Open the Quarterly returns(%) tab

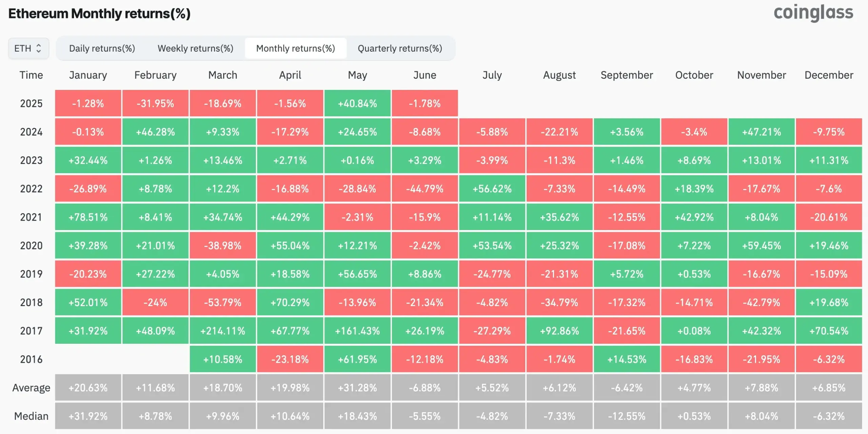pyautogui.click(x=400, y=48)
